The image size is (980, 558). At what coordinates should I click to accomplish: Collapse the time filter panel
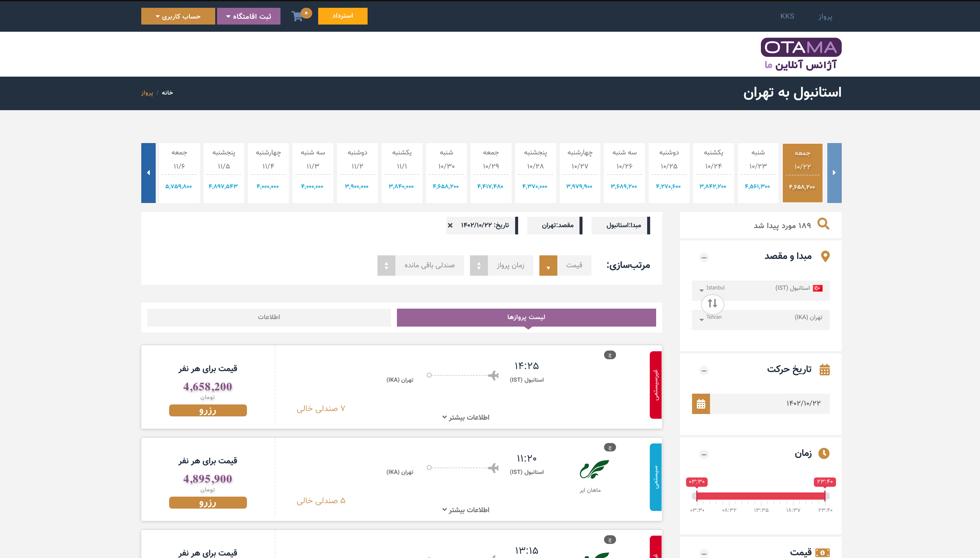pos(704,455)
